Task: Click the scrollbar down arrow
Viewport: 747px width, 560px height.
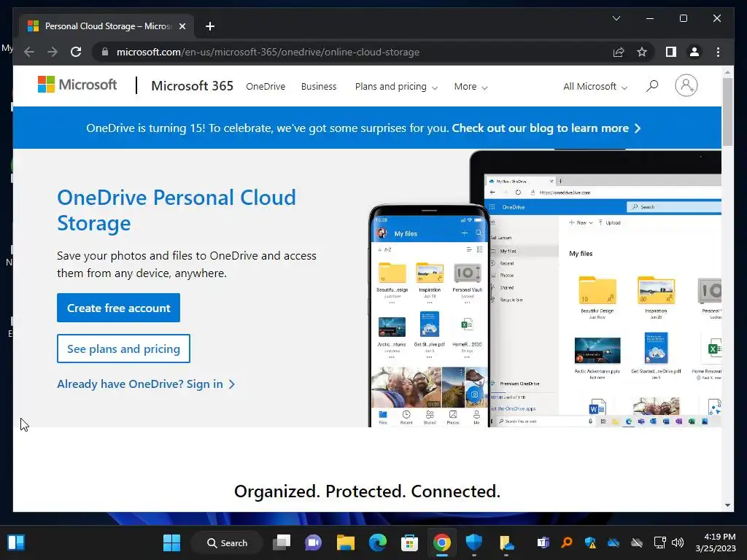Action: coord(727,505)
